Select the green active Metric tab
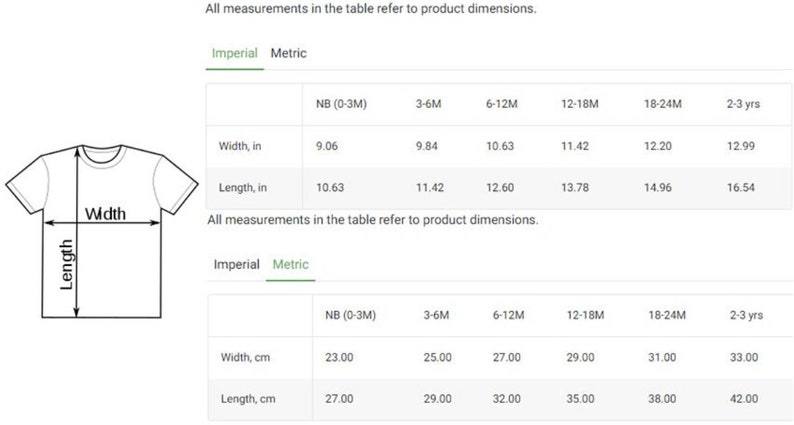This screenshot has height=425, width=794. point(291,264)
